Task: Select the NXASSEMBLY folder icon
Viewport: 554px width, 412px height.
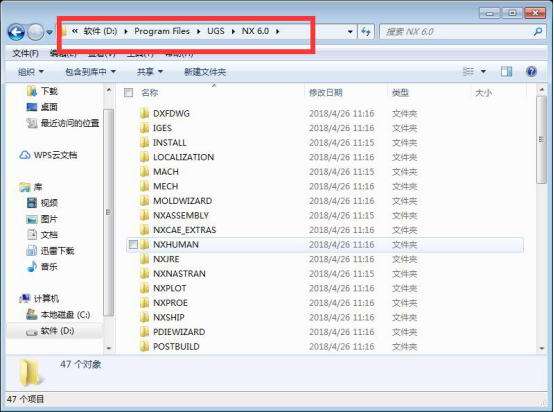Action: point(144,215)
